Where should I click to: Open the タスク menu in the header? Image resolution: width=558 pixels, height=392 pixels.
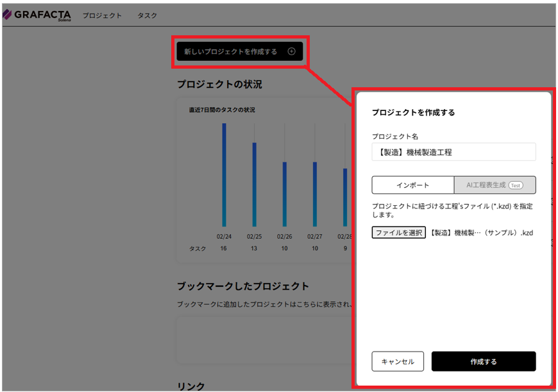point(147,15)
